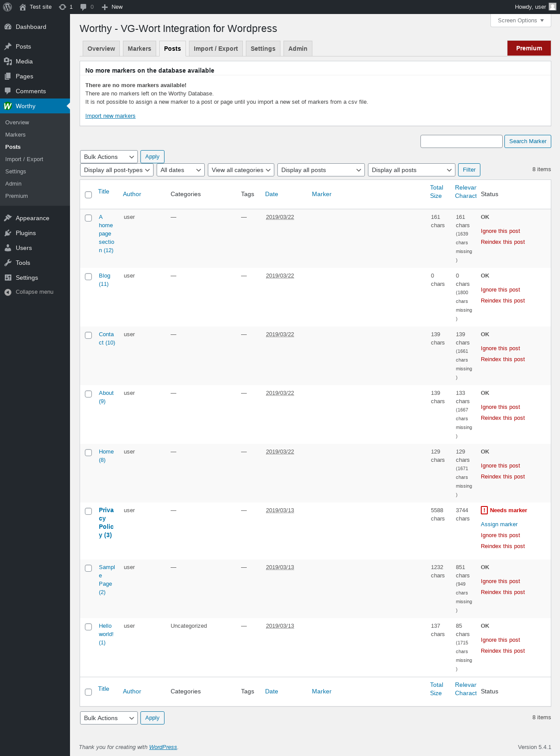
Task: Open Import / Export in Worthy submenu
Action: [24, 159]
